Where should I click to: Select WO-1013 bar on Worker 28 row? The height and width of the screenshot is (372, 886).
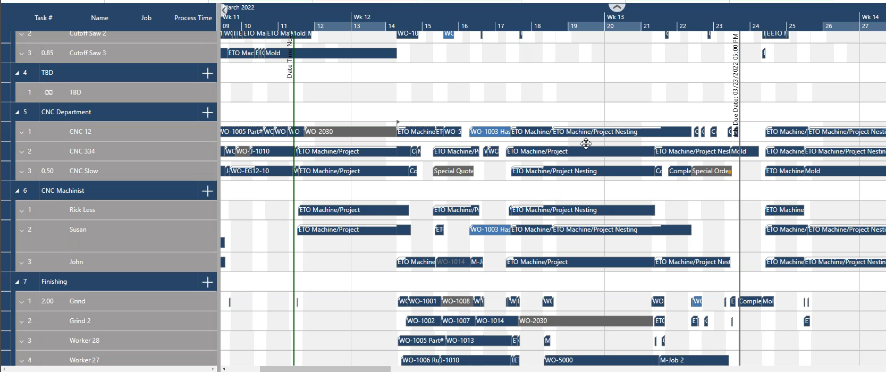click(478, 340)
